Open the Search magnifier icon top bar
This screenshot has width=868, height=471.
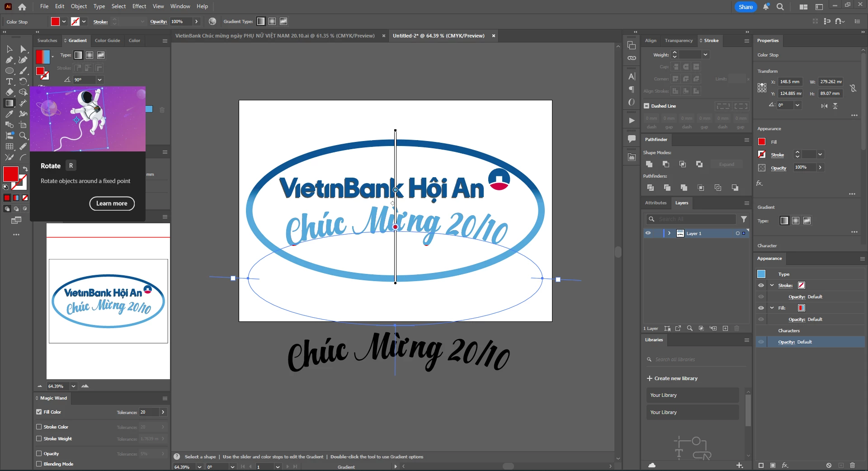pyautogui.click(x=780, y=7)
